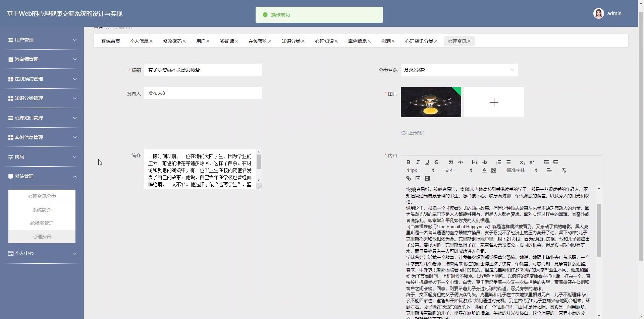Viewport: 644px width, 319px height.
Task: Switch to the 知识分类 tab
Action: tap(291, 41)
